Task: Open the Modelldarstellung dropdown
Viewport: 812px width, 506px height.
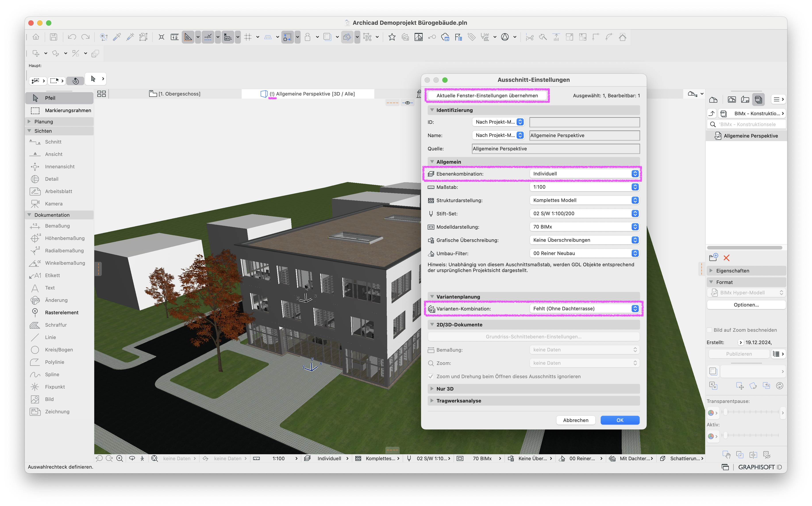Action: (x=584, y=227)
